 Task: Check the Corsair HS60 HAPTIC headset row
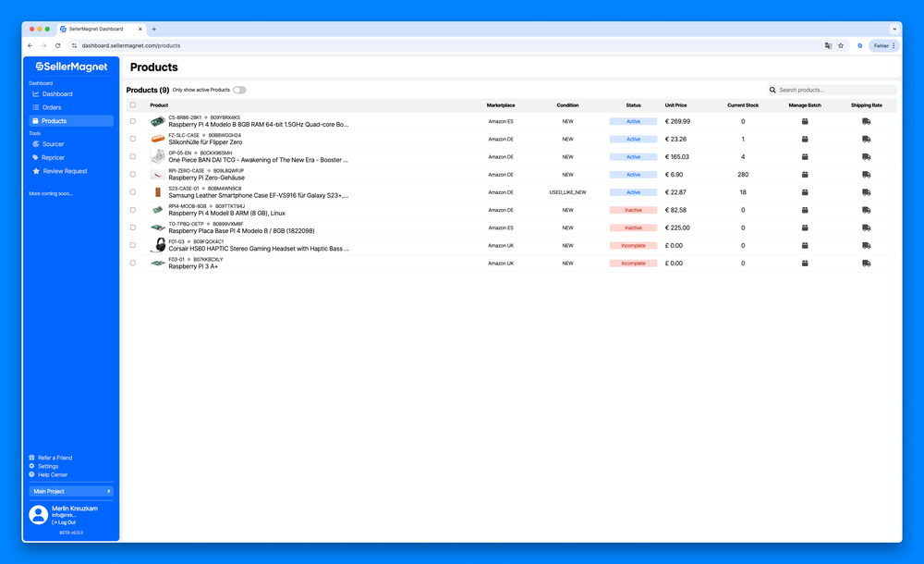(132, 245)
